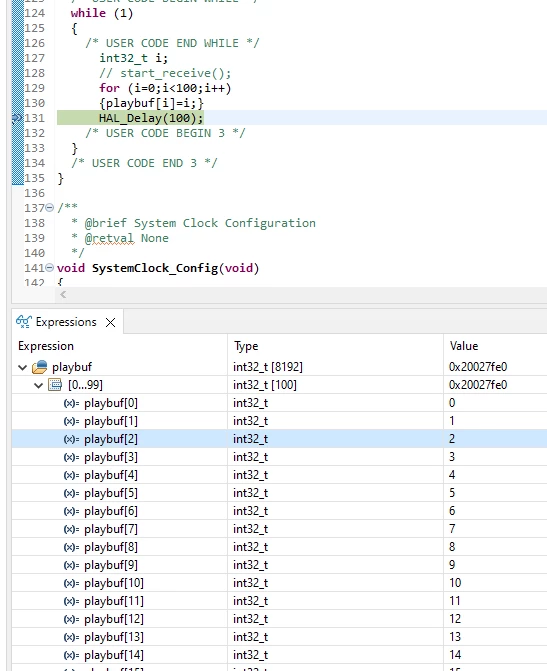Click the instruction pointer arrow at line 131
The height and width of the screenshot is (671, 547).
click(17, 118)
